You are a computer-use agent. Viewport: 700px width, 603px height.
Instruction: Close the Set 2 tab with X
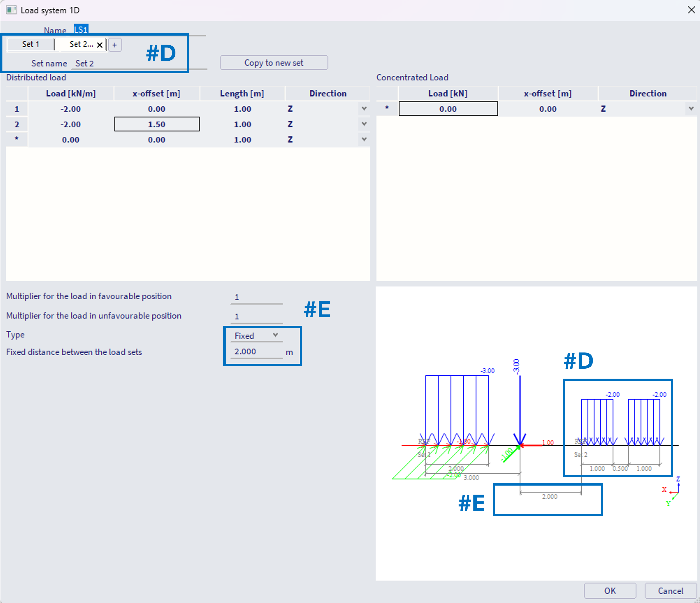pos(100,45)
